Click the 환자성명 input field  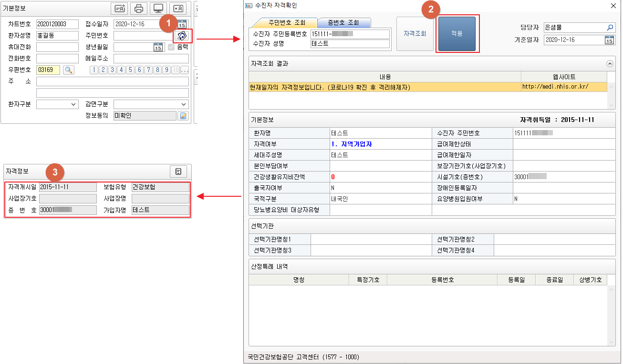click(x=57, y=36)
